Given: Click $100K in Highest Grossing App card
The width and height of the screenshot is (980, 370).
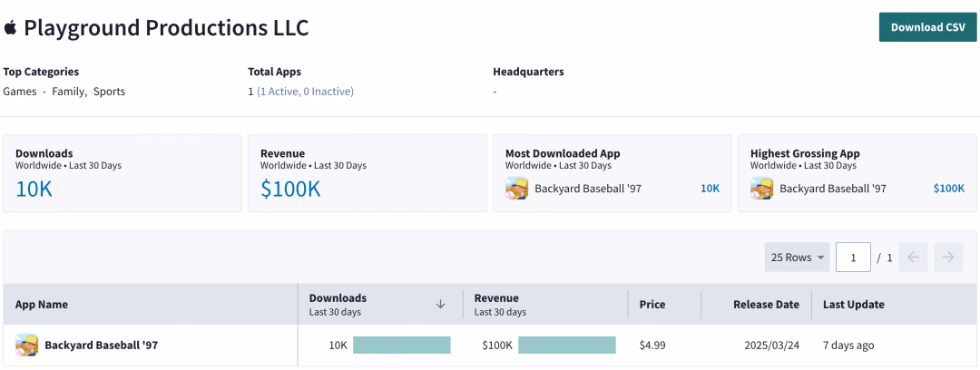Looking at the screenshot, I should [x=949, y=188].
